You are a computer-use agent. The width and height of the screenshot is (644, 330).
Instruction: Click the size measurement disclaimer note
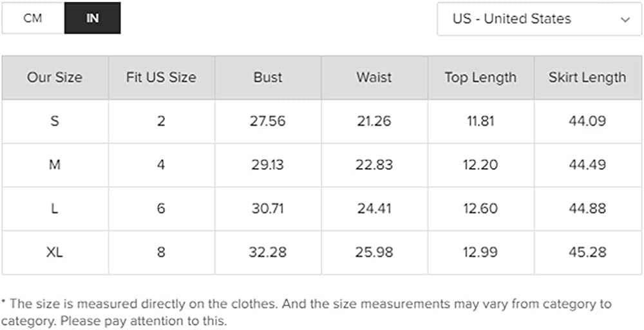pos(306,311)
